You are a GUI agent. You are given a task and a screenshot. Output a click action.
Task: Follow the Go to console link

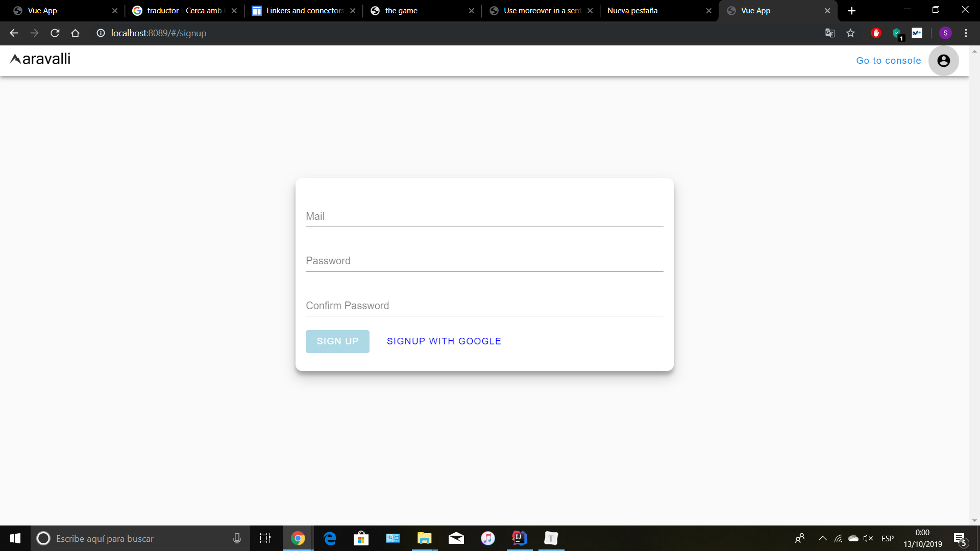888,61
